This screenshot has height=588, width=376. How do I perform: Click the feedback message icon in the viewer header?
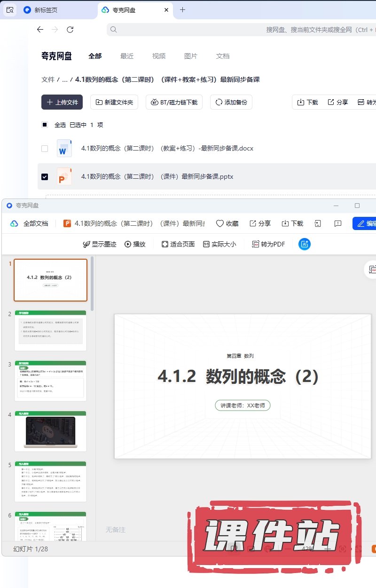point(337,223)
